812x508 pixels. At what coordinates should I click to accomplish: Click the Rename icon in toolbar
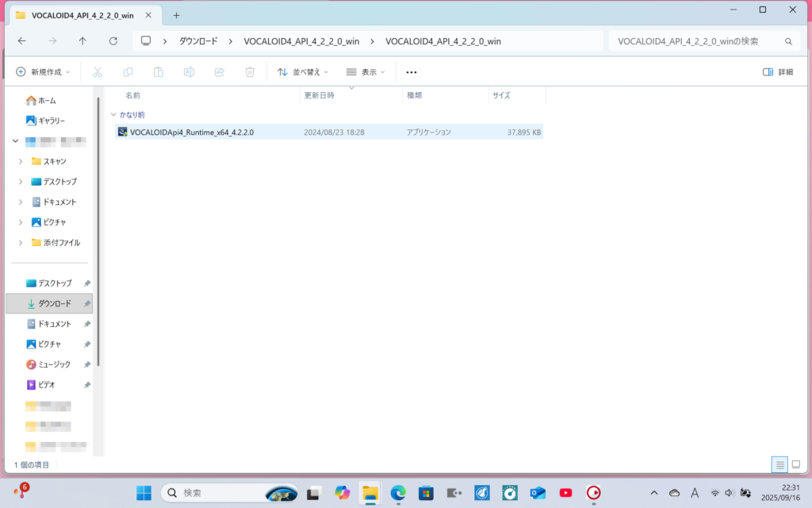(x=189, y=72)
